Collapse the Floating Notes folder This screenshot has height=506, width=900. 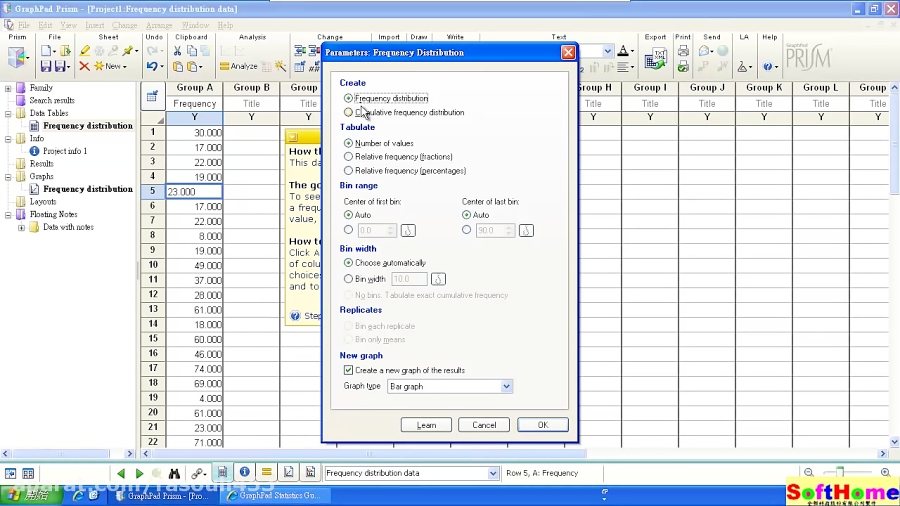[8, 214]
